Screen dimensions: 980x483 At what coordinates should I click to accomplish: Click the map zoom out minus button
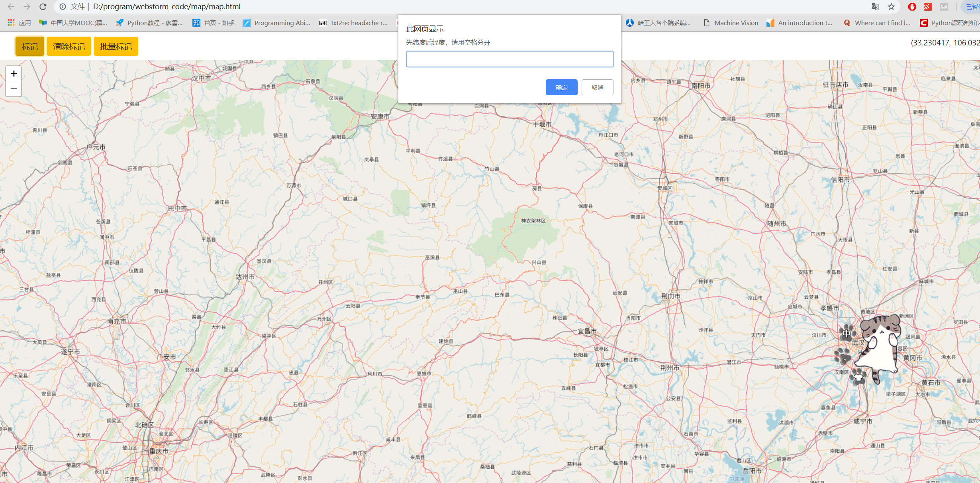point(14,89)
